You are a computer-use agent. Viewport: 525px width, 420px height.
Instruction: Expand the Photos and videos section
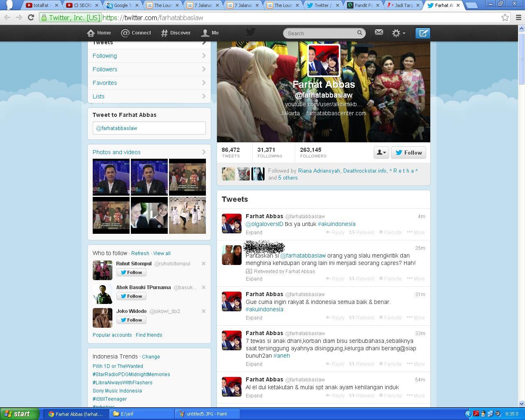(149, 152)
